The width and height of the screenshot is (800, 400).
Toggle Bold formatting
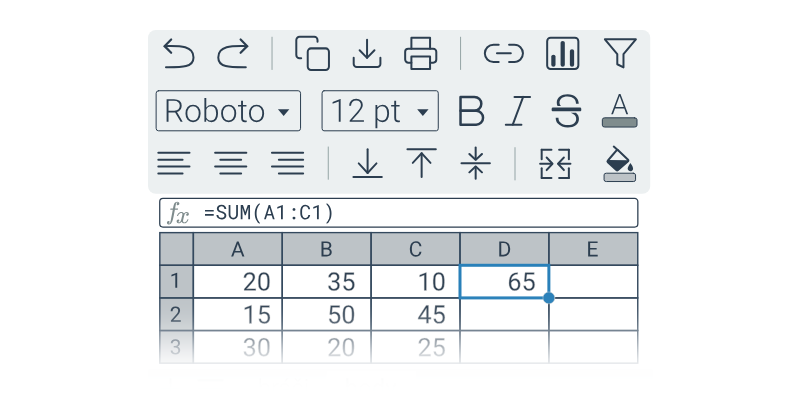470,111
